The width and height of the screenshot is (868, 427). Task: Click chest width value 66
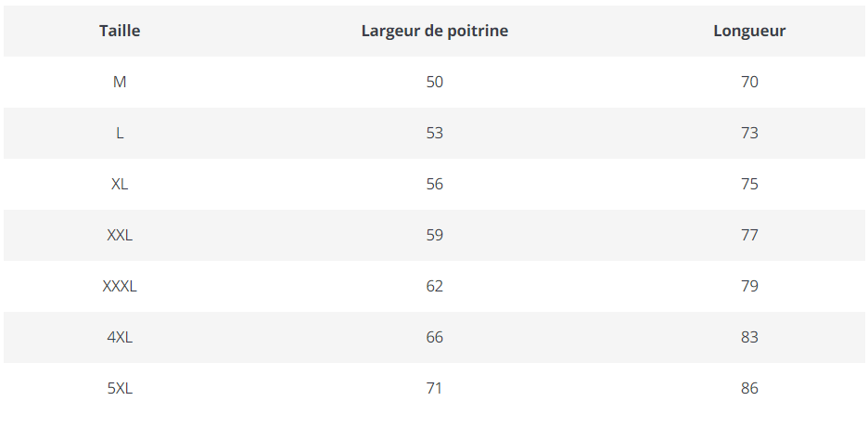(x=434, y=337)
